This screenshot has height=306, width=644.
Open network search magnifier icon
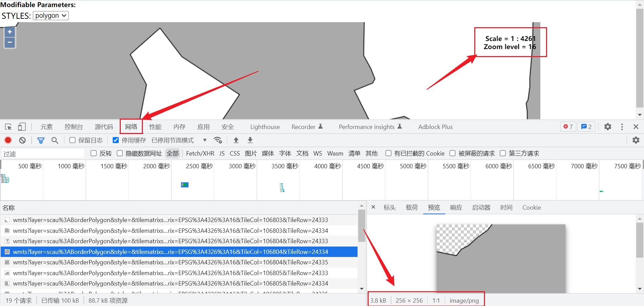coord(55,140)
